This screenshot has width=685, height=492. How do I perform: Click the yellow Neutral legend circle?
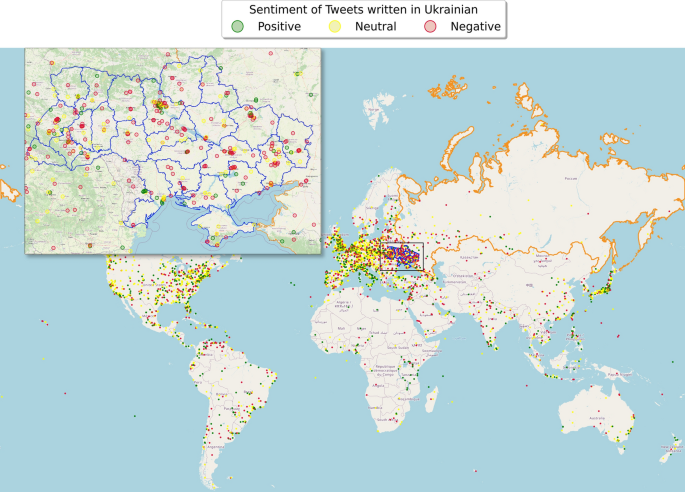335,26
